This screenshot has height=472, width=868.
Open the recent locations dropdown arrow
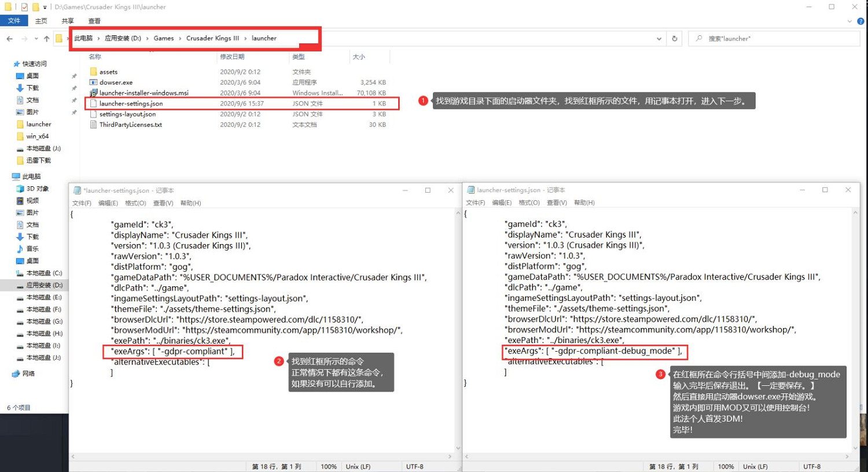click(x=35, y=39)
